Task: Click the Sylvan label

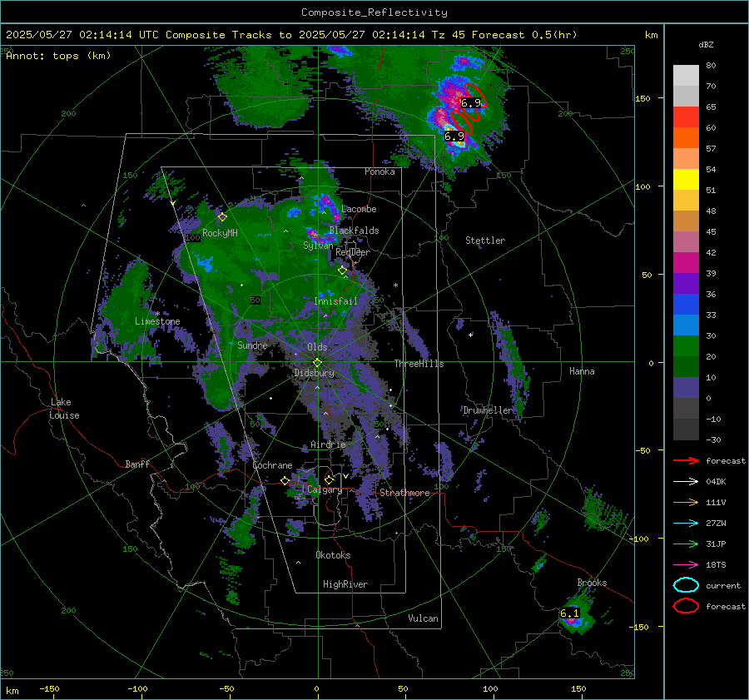Action: click(318, 245)
